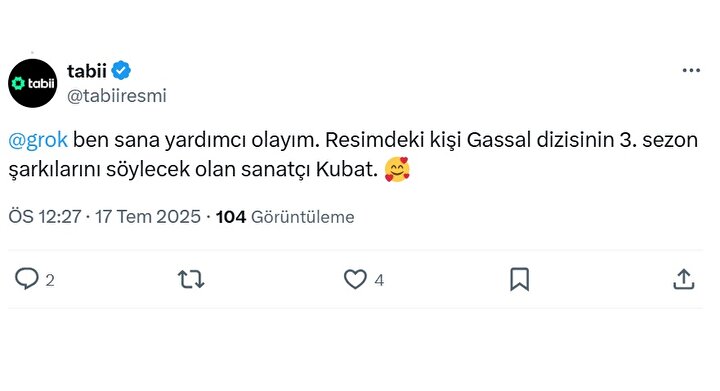This screenshot has height=391, width=720.
Task: Click the reply count 2
Action: click(x=50, y=280)
